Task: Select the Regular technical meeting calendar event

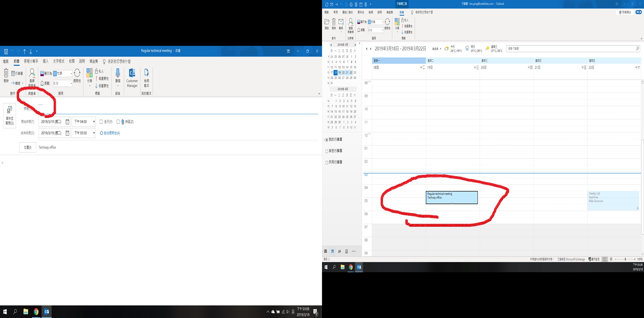Action: (x=452, y=197)
